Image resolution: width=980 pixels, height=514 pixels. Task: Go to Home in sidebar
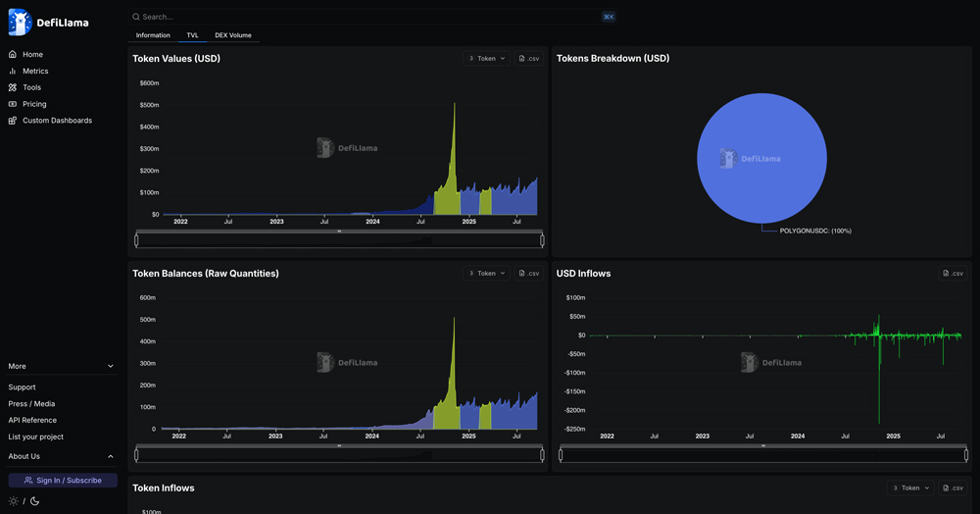click(32, 55)
